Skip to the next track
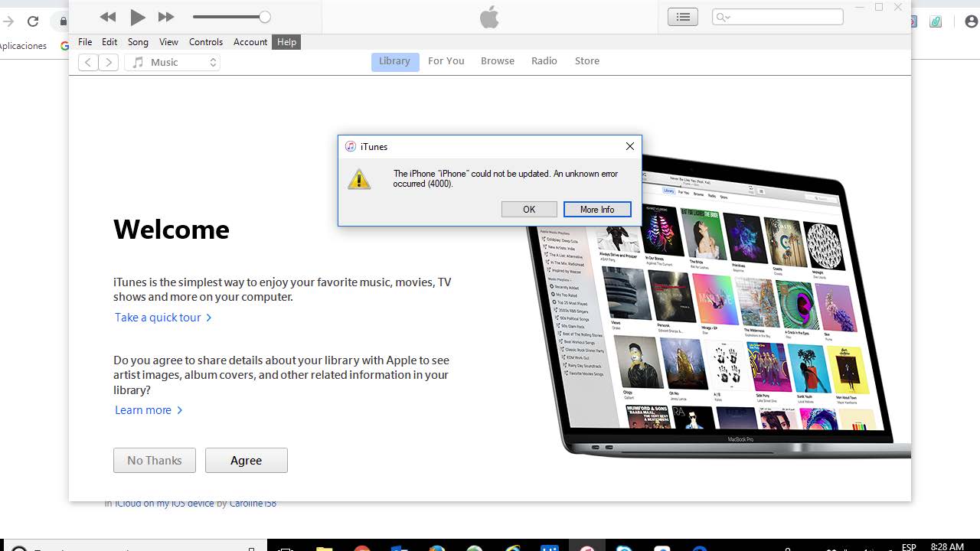 [166, 17]
